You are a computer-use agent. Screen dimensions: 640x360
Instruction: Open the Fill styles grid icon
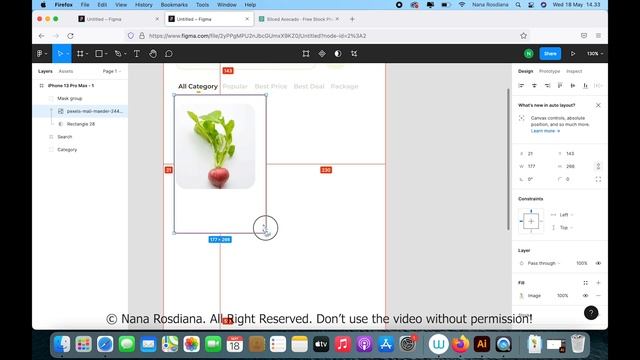tap(585, 282)
